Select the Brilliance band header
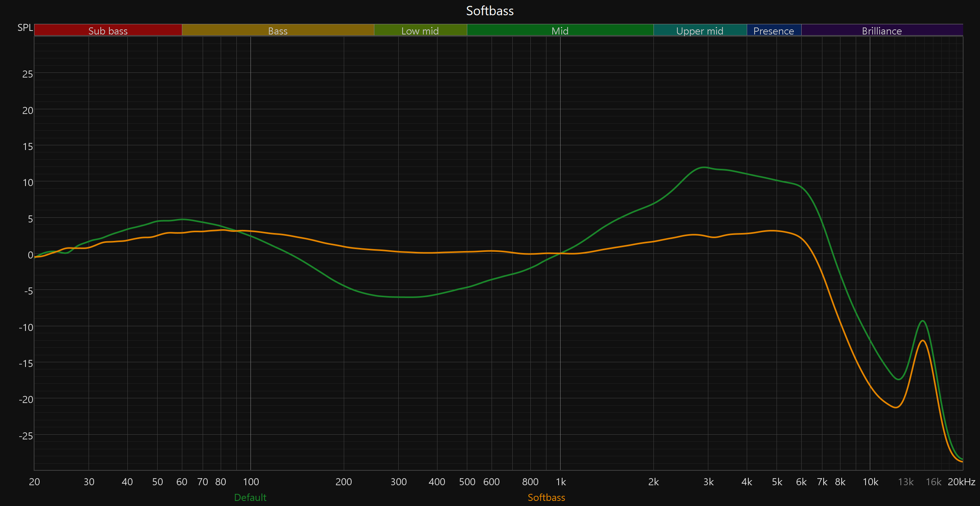Image resolution: width=980 pixels, height=506 pixels. point(882,31)
